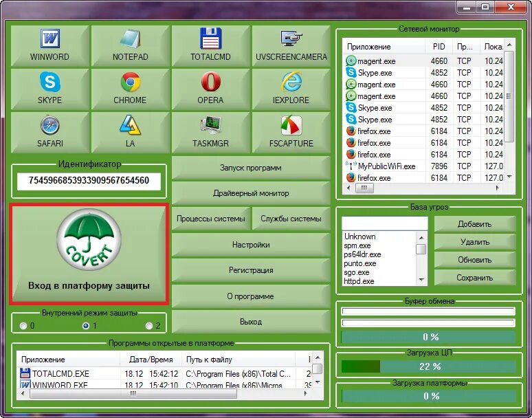Click the threat base name input field
The width and height of the screenshot is (532, 418).
[385, 223]
